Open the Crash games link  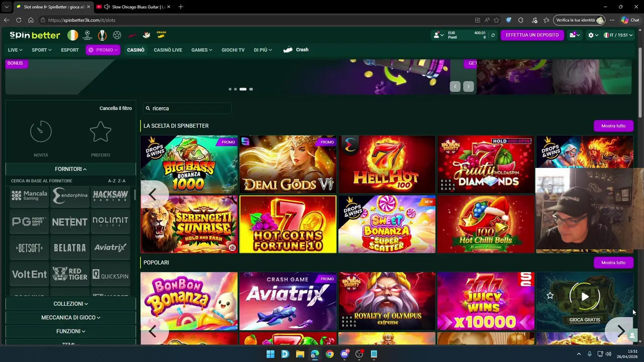[x=296, y=50]
